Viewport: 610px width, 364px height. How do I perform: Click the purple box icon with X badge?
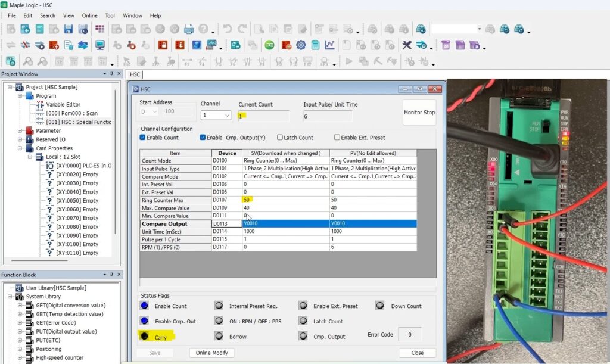click(475, 45)
